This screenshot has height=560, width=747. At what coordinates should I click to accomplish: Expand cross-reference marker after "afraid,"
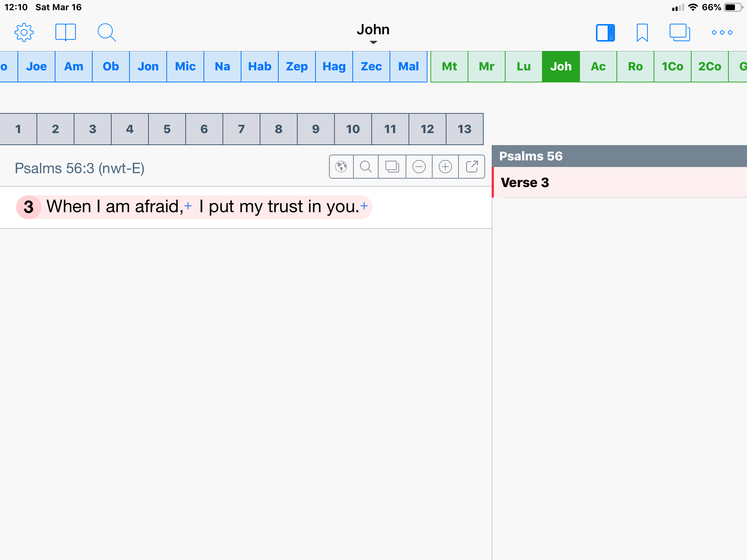coord(188,206)
